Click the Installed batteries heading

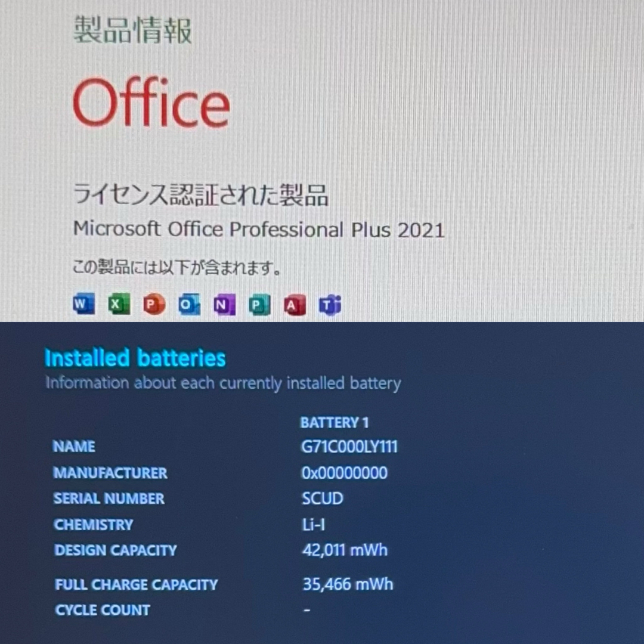(135, 358)
